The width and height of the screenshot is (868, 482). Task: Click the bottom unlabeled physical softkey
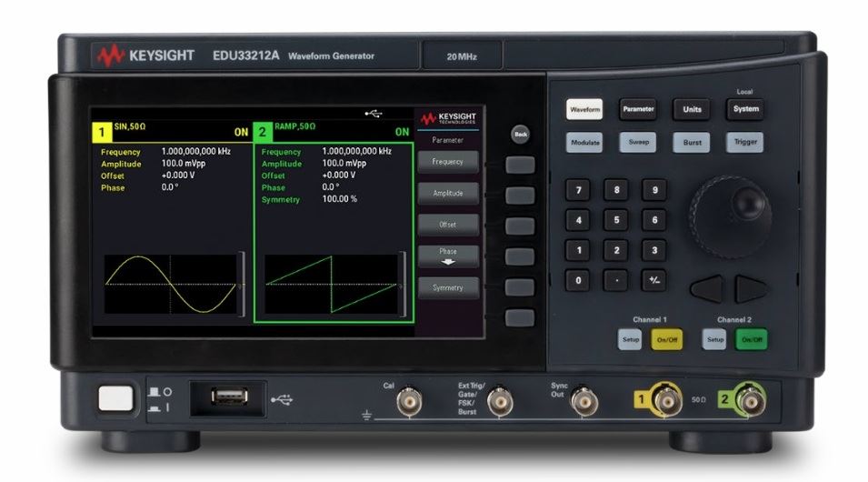(x=520, y=317)
